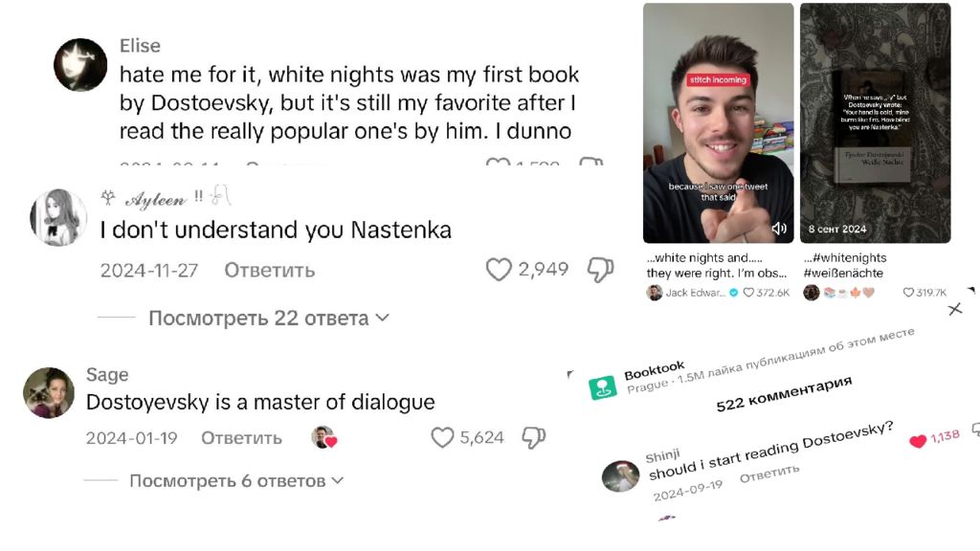The height and width of the screenshot is (551, 980).
Task: Close the comments panel with X
Action: [x=954, y=309]
